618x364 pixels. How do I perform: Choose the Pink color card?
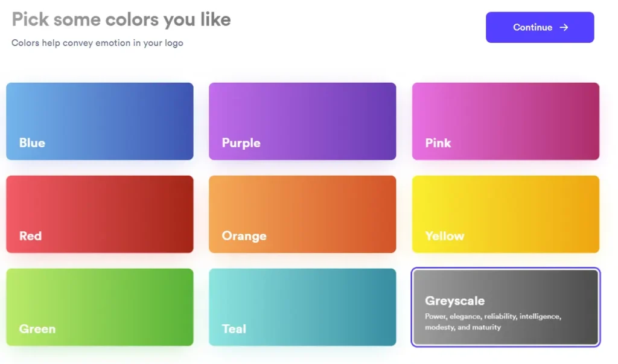point(505,121)
